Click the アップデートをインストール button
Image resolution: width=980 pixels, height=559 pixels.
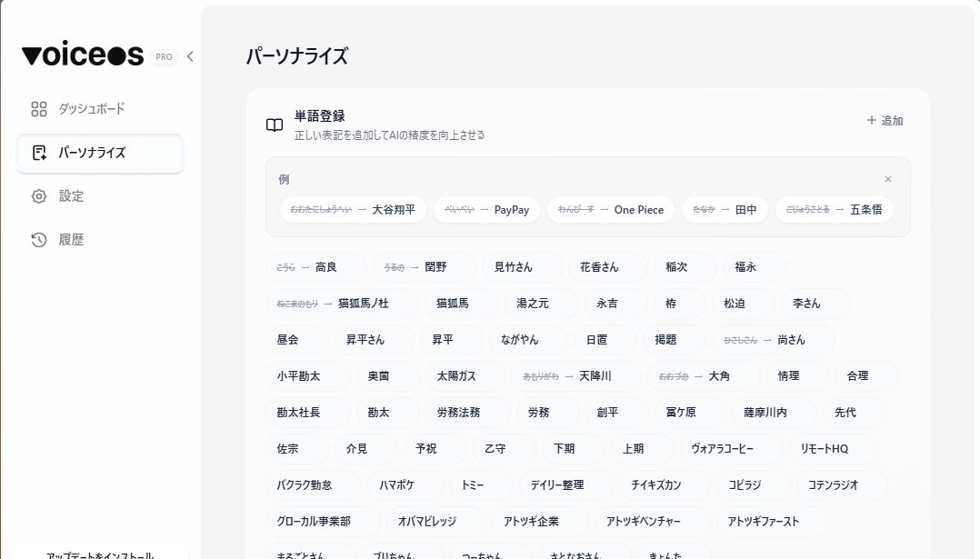[x=100, y=554]
